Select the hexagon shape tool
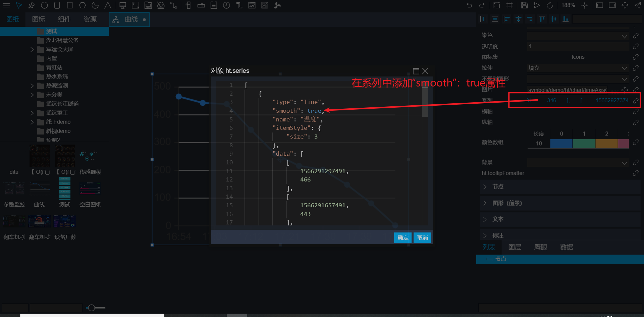Image resolution: width=644 pixels, height=317 pixels. coord(83,5)
